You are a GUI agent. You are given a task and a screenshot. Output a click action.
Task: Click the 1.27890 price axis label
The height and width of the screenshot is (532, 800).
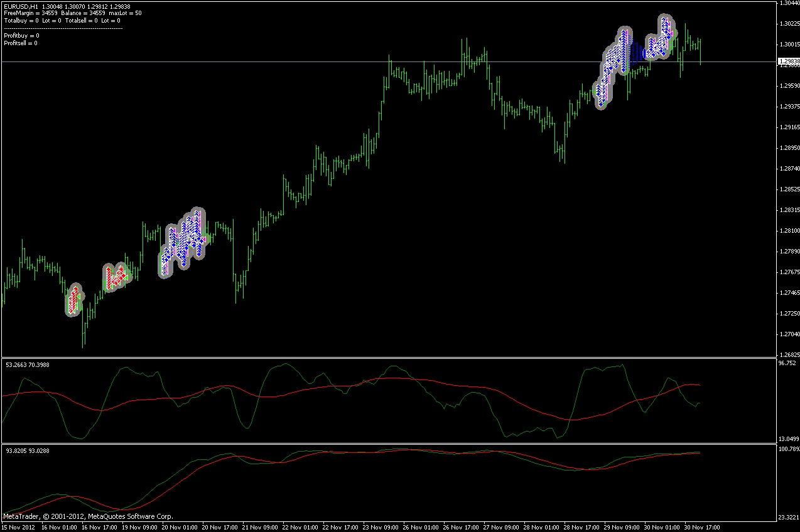coord(789,252)
